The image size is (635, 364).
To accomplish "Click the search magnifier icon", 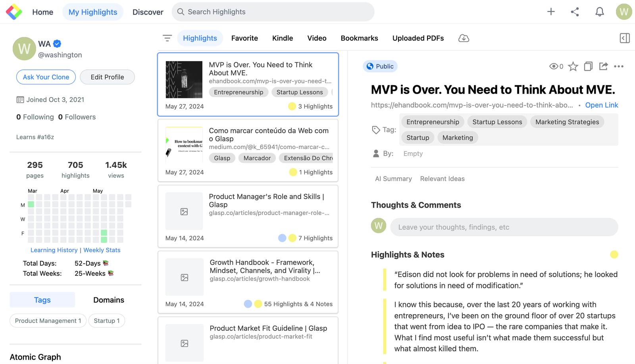I will tap(181, 12).
